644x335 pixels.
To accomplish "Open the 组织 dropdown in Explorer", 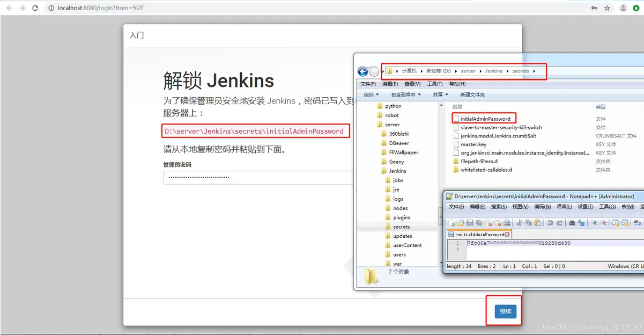I will point(372,94).
